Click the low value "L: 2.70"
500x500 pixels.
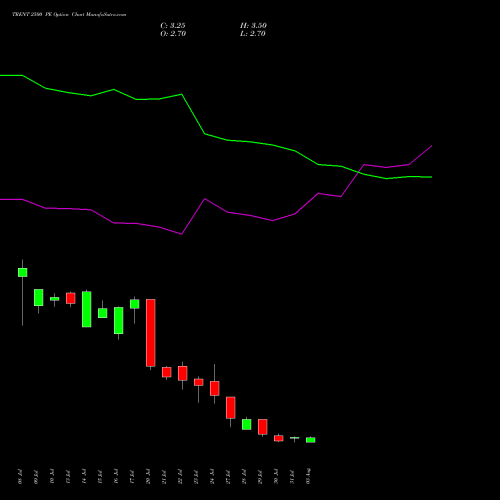[x=253, y=34]
